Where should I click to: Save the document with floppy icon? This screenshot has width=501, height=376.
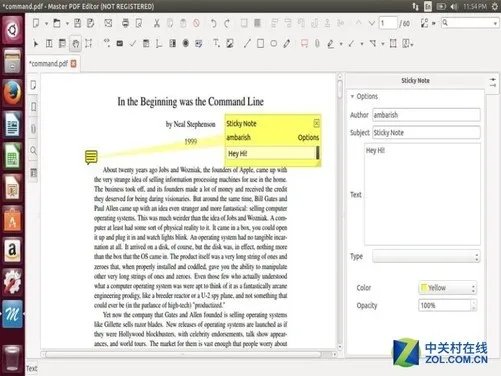pyautogui.click(x=77, y=23)
